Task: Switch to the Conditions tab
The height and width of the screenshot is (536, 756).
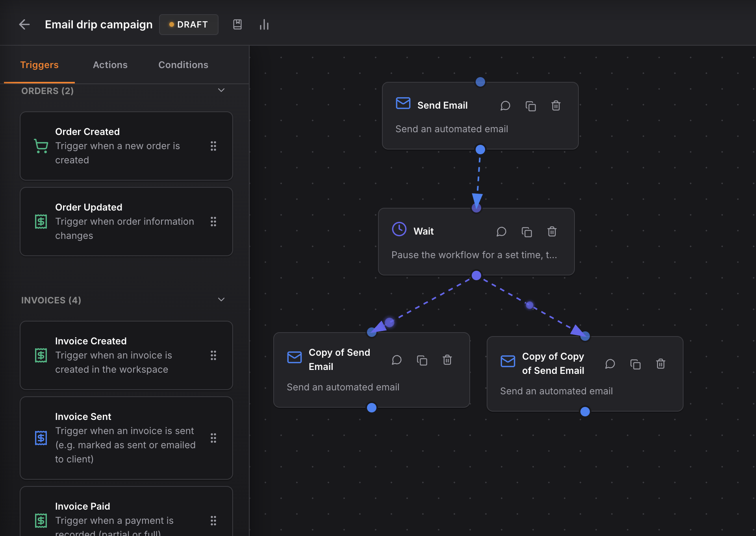Action: click(183, 65)
